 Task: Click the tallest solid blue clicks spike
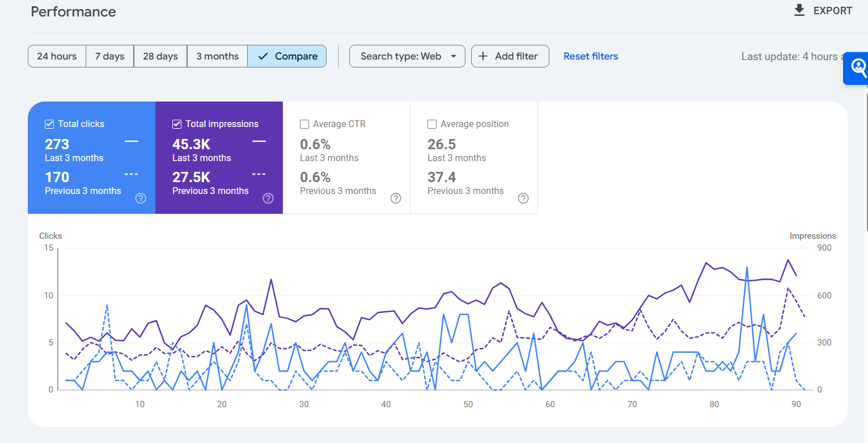pyautogui.click(x=747, y=267)
